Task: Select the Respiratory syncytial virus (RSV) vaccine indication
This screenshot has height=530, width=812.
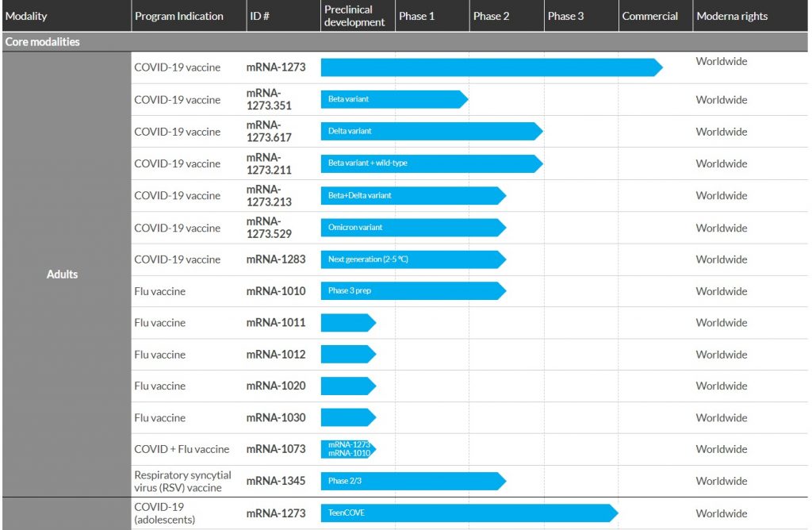Action: 183,482
